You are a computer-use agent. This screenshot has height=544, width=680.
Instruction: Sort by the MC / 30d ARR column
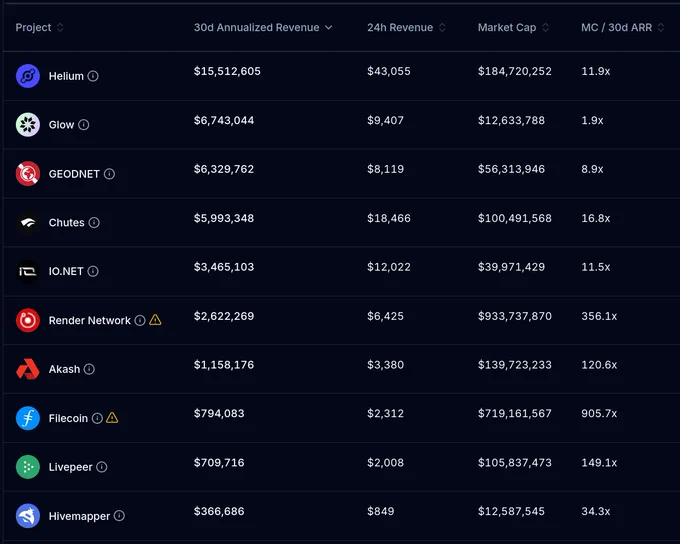pyautogui.click(x=623, y=27)
